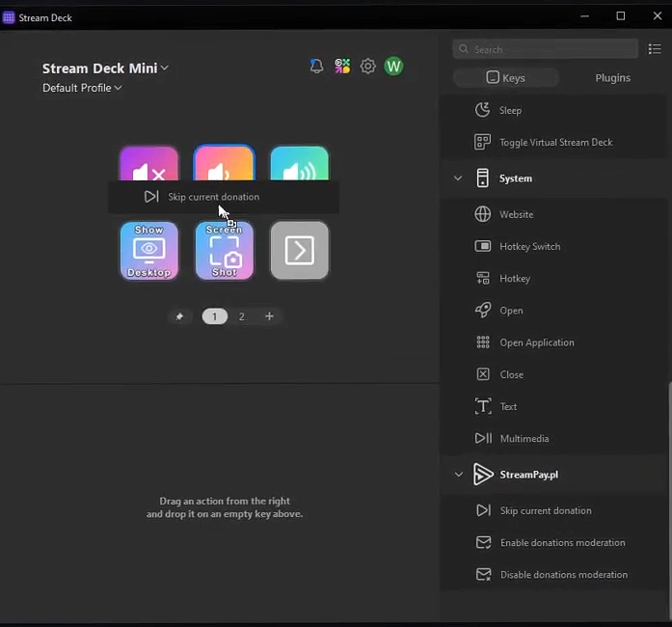Open preferences gear icon
This screenshot has height=627, width=672.
point(367,66)
